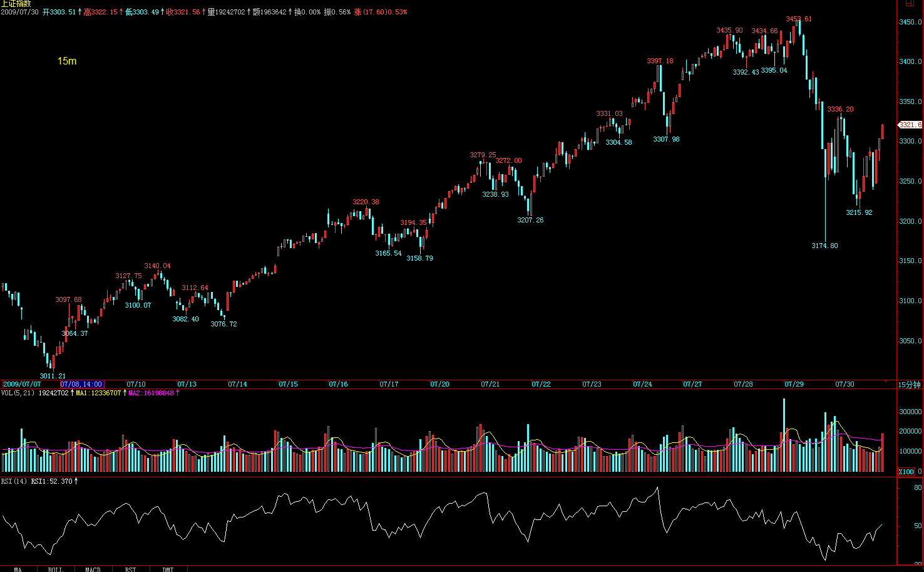
Task: Click the 3050.0 price axis tick
Action: tap(910, 341)
